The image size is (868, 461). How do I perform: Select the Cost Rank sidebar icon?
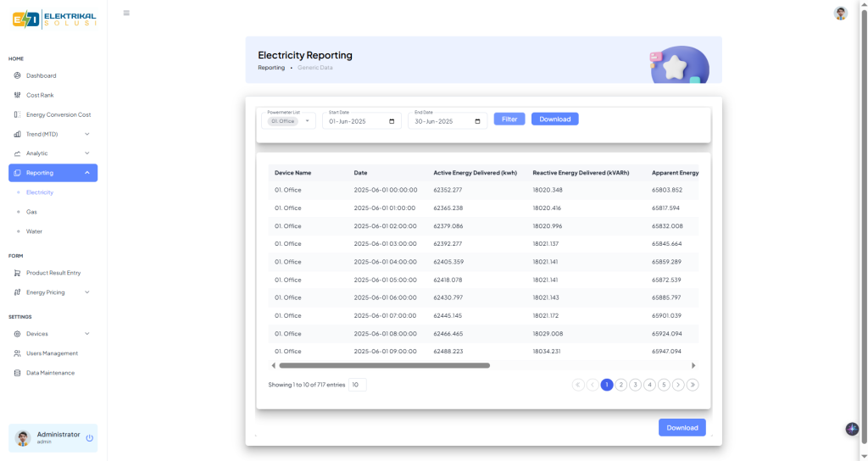click(x=17, y=95)
